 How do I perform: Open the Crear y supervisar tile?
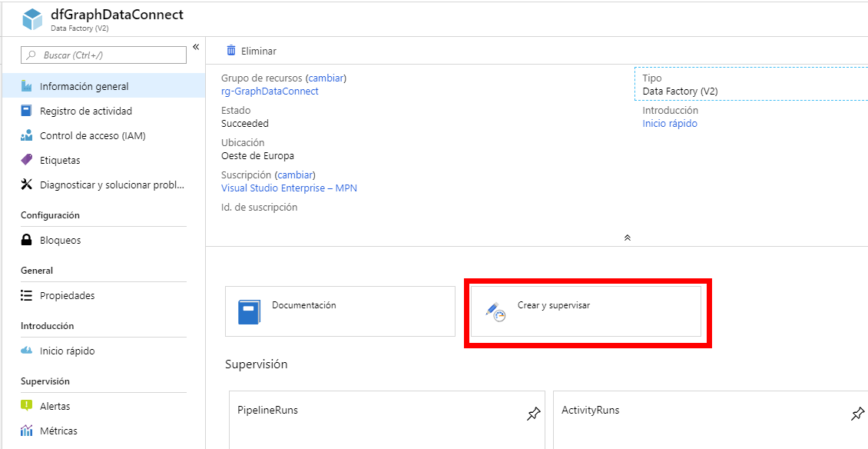(x=586, y=311)
